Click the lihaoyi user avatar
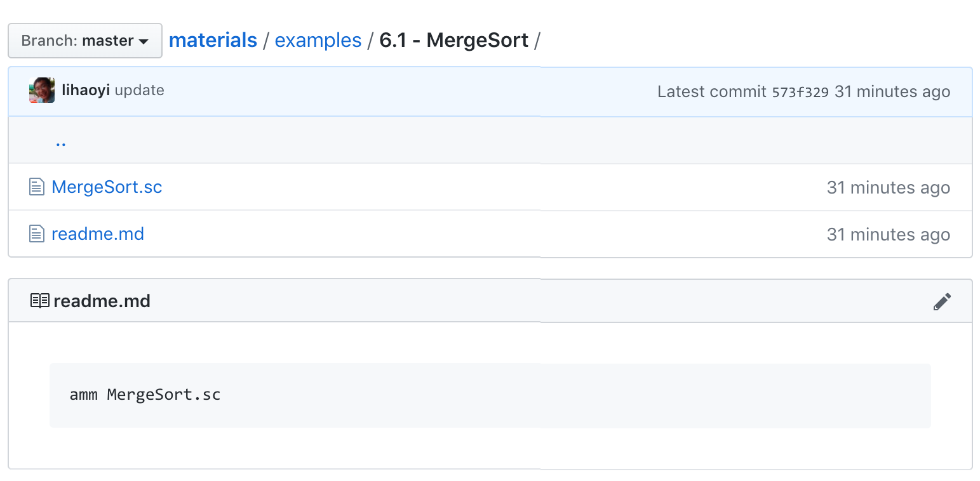 click(x=42, y=90)
